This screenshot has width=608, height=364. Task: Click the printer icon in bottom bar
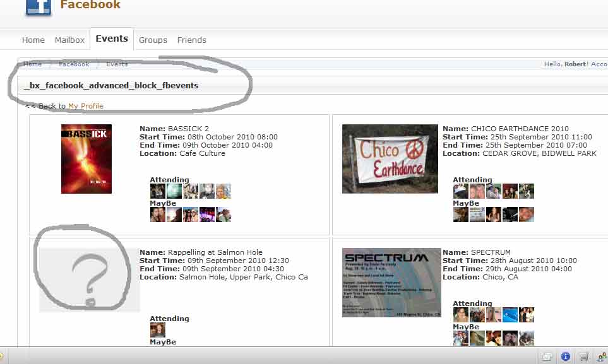pyautogui.click(x=547, y=356)
